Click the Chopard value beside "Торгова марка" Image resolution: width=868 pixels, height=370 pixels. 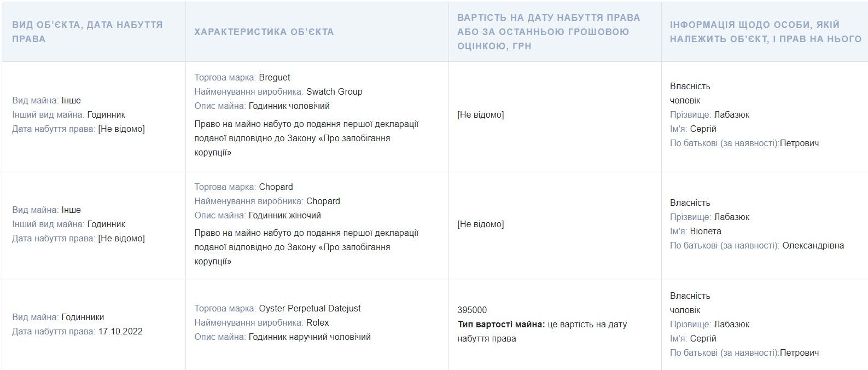coord(276,187)
